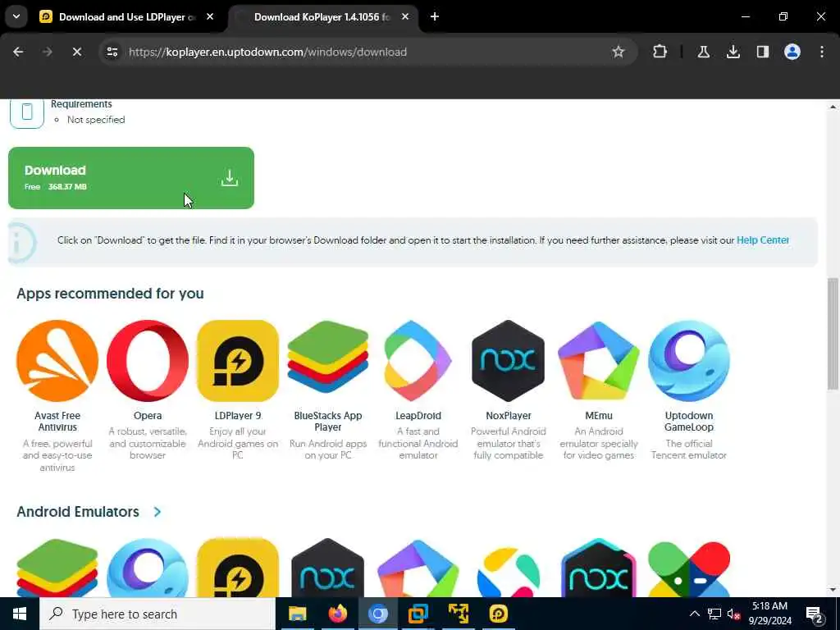Open File Explorer from taskbar

[x=297, y=614]
